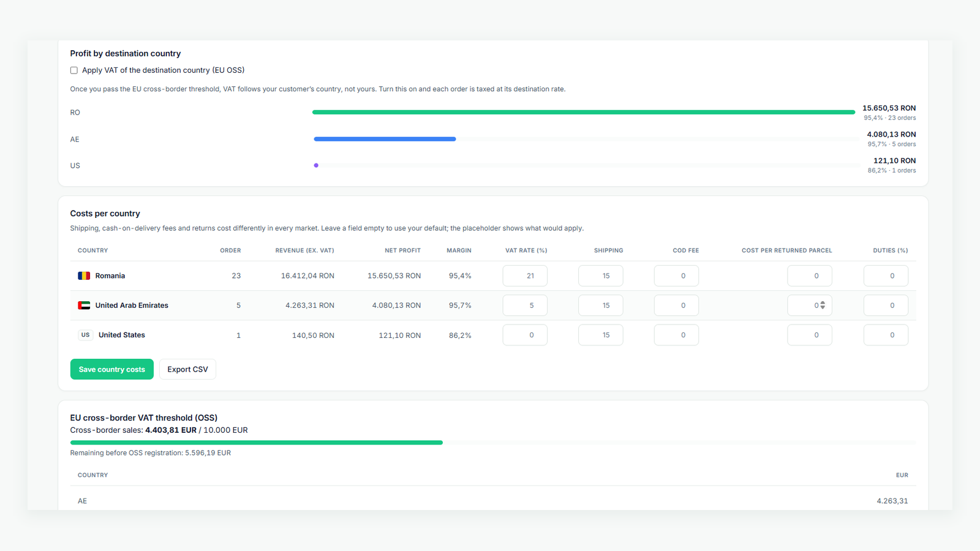
Task: Focus Romania COD fee input
Action: (676, 276)
